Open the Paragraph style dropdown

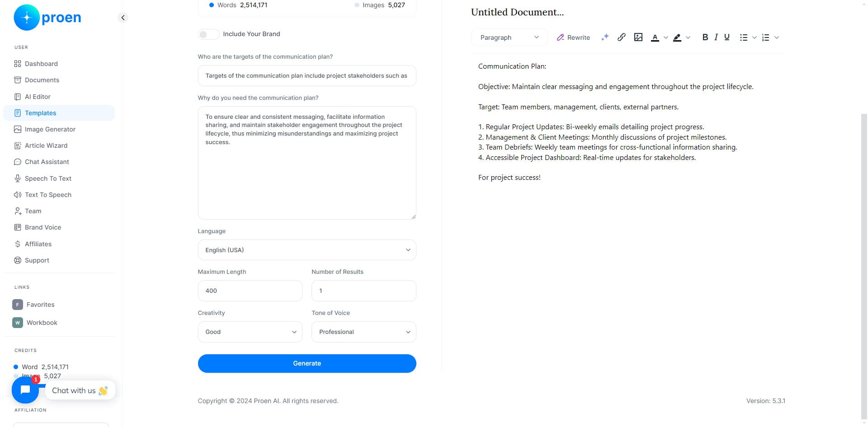(509, 38)
